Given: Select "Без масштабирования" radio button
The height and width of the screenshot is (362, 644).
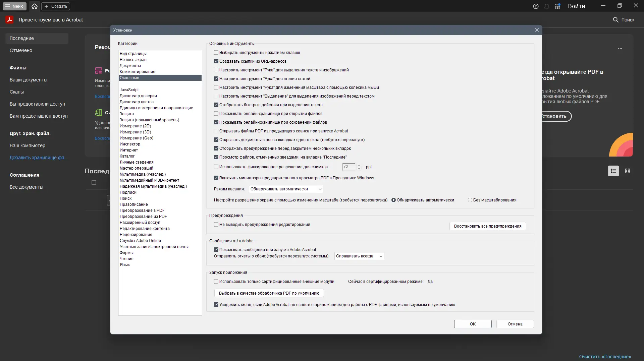Looking at the screenshot, I should click(470, 200).
